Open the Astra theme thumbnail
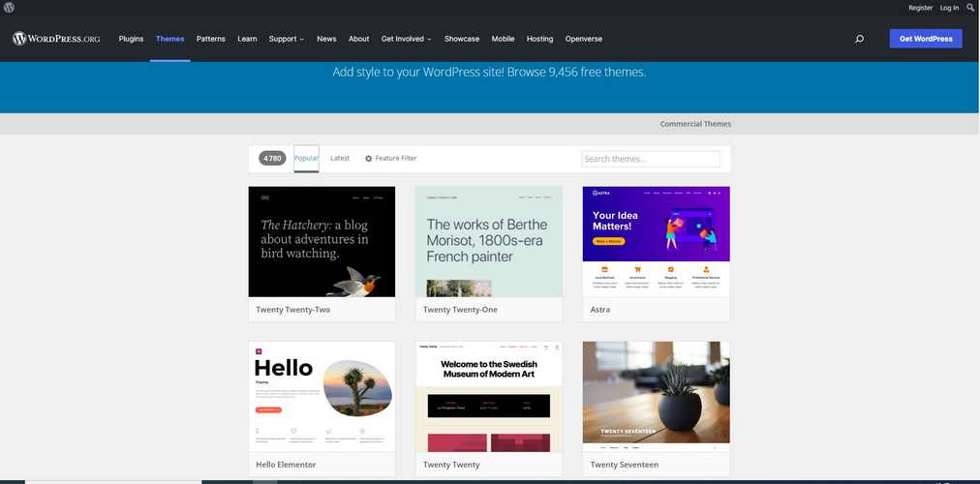This screenshot has height=484, width=980. pyautogui.click(x=657, y=242)
